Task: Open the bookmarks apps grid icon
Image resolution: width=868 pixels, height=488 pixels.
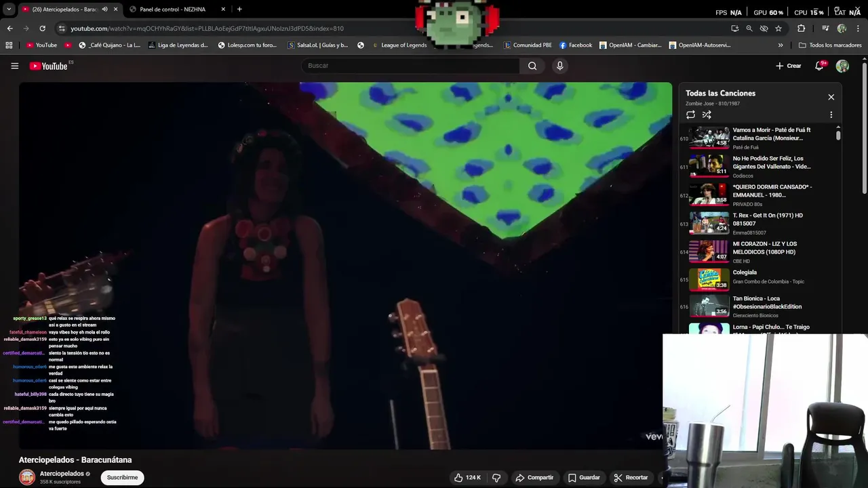Action: [9, 45]
